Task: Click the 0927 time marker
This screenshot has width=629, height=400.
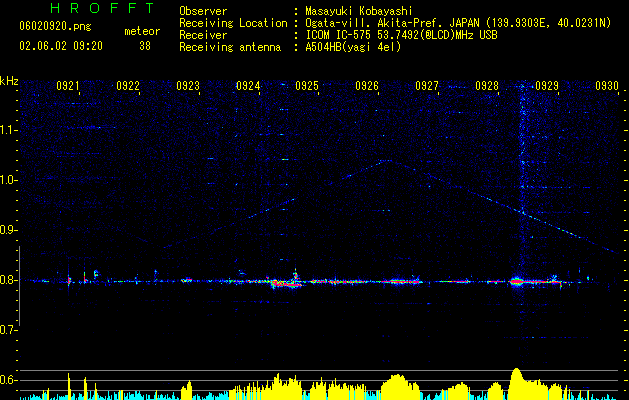Action: tap(427, 86)
